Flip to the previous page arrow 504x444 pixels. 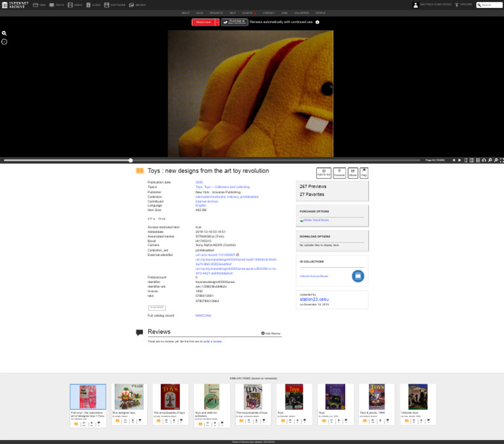tap(454, 160)
